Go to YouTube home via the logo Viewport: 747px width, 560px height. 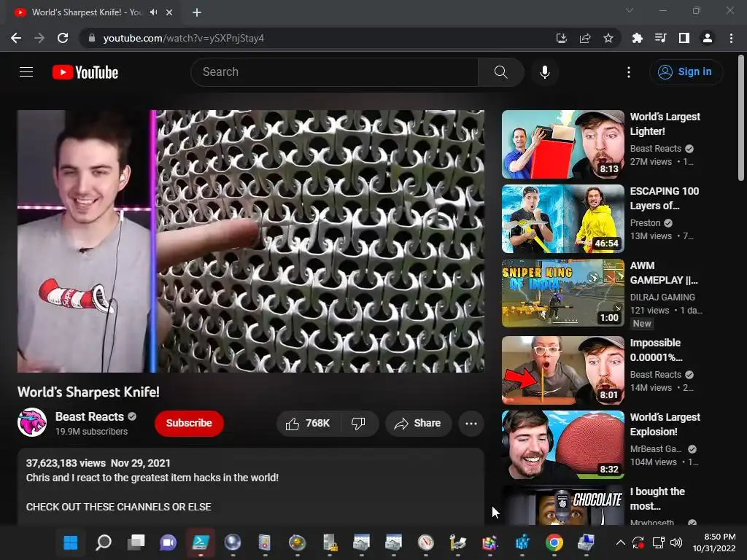point(85,72)
